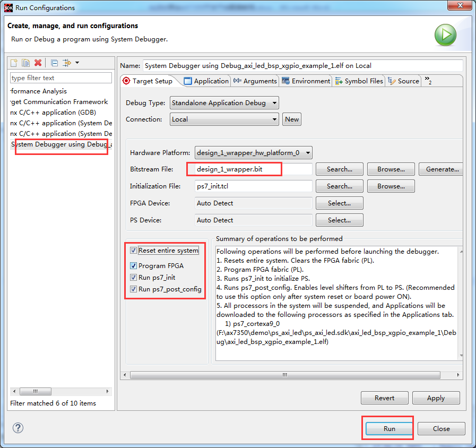The image size is (476, 448).
Task: Select System Debugger using Debug_ configuration
Action: [61, 144]
